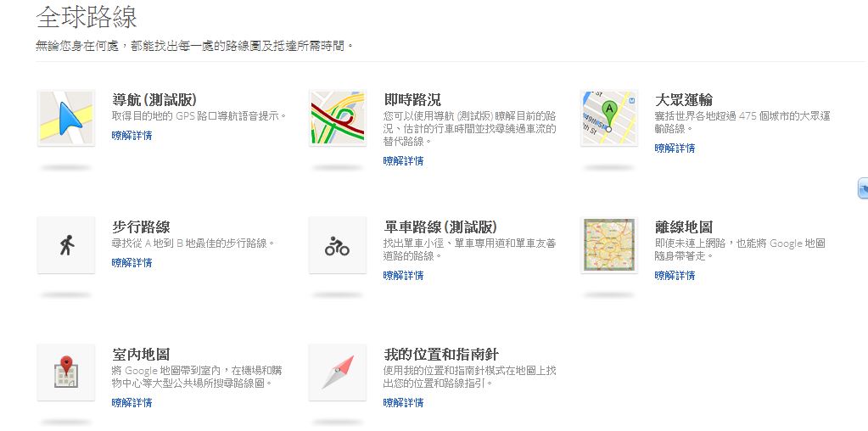Image resolution: width=868 pixels, height=431 pixels.
Task: Open 瞭解詳情 link under 大眾運輸
Action: (675, 148)
